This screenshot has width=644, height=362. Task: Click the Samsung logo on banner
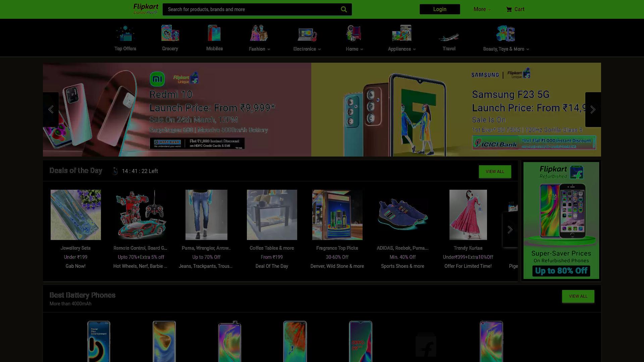pyautogui.click(x=485, y=75)
